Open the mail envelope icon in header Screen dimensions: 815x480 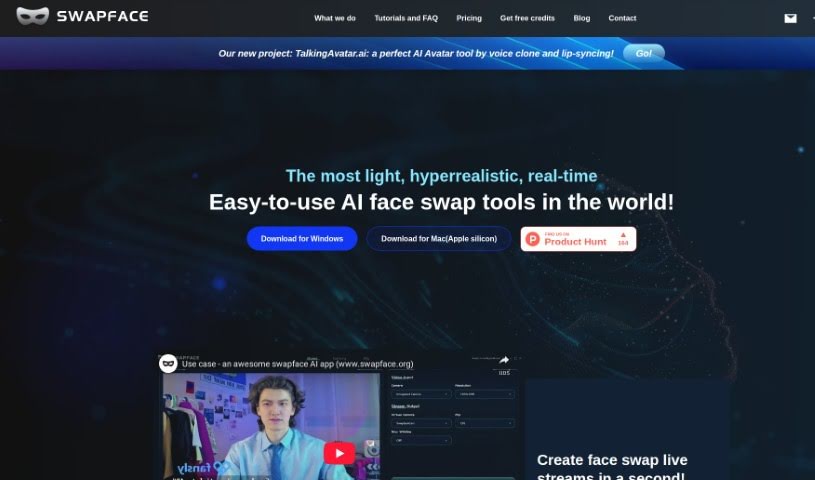click(790, 19)
